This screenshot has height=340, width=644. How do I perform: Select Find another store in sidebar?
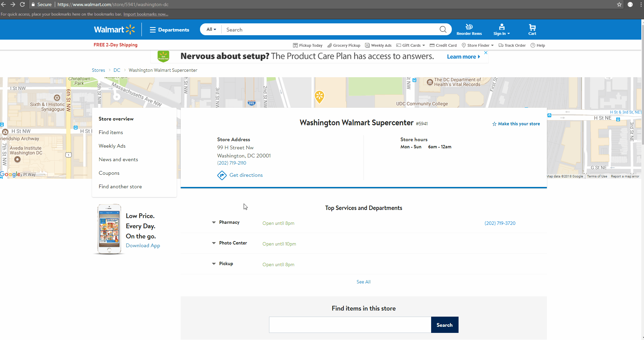click(x=120, y=187)
